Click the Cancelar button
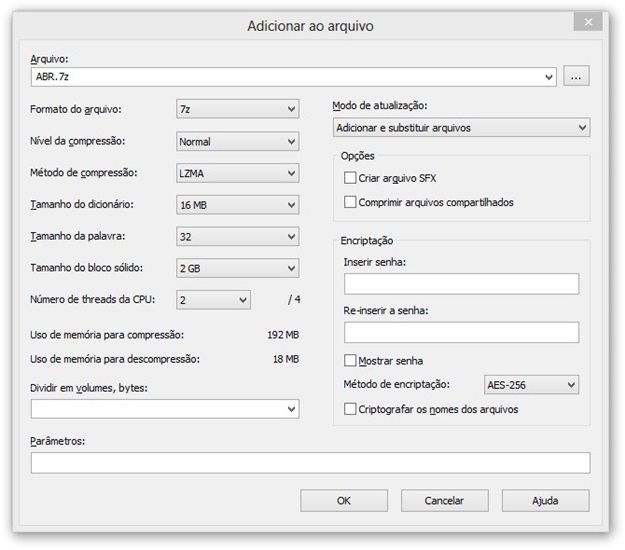The height and width of the screenshot is (550, 625). 444,501
